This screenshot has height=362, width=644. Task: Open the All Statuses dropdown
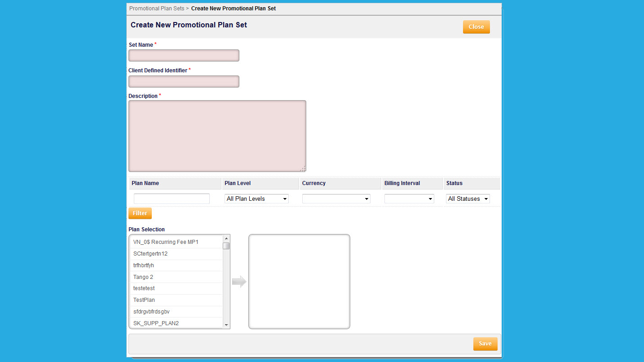pos(468,199)
